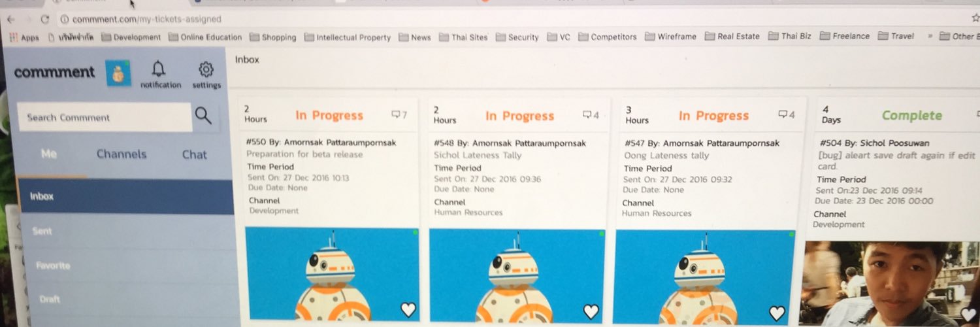980x327 pixels.
Task: Open BB-8 thumbnail on ticket #550
Action: pos(332,273)
